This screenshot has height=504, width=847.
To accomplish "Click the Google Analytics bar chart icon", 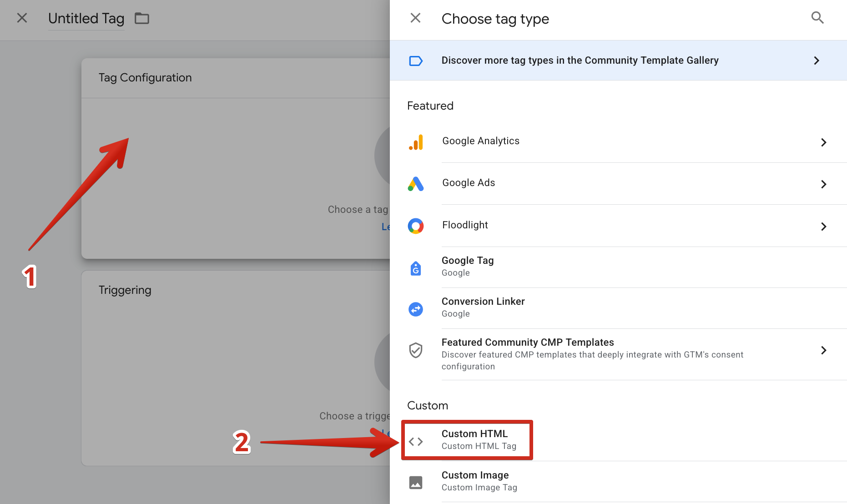I will [x=416, y=142].
